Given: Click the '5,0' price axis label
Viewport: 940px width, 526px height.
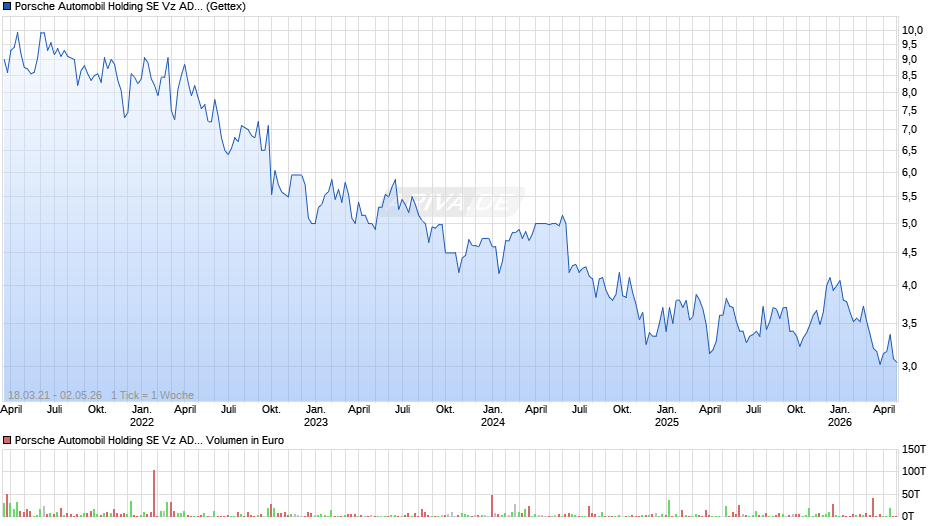Looking at the screenshot, I should point(909,224).
